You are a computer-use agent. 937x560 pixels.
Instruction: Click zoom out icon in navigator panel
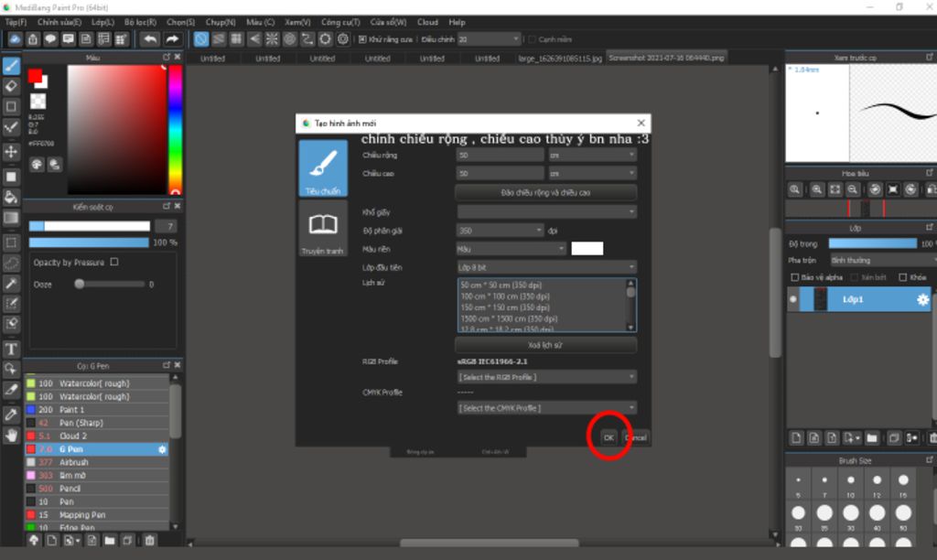853,189
